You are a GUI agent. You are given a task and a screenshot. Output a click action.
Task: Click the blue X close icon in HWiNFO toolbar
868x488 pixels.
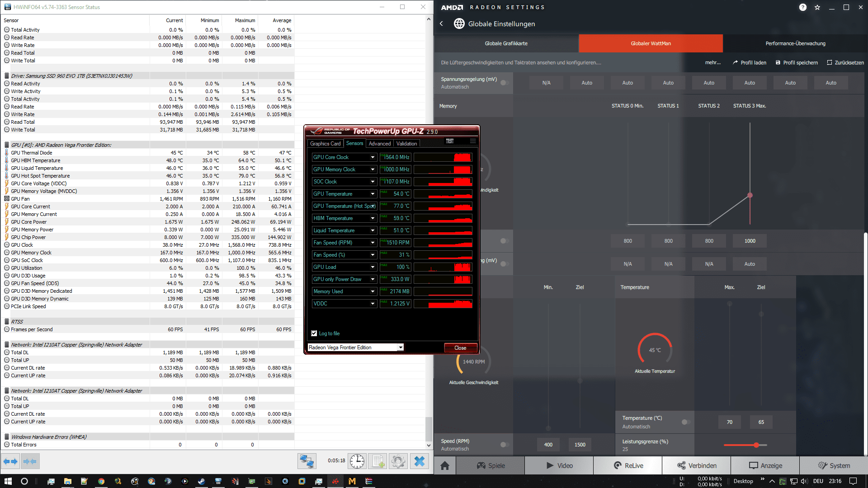pos(420,461)
